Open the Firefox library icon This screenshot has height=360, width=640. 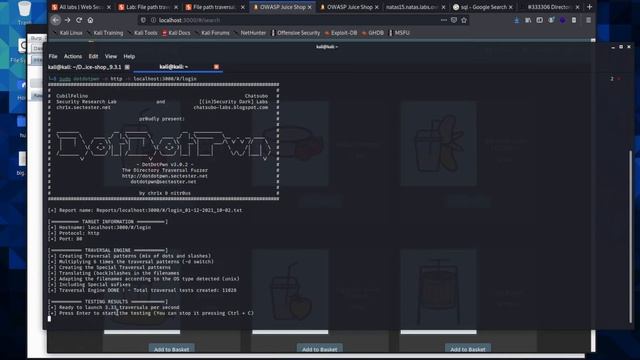pos(528,20)
